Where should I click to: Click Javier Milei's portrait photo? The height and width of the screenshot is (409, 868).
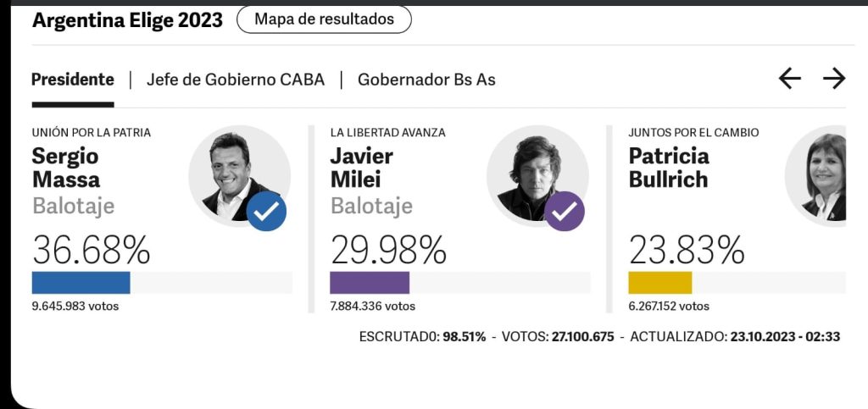(532, 172)
